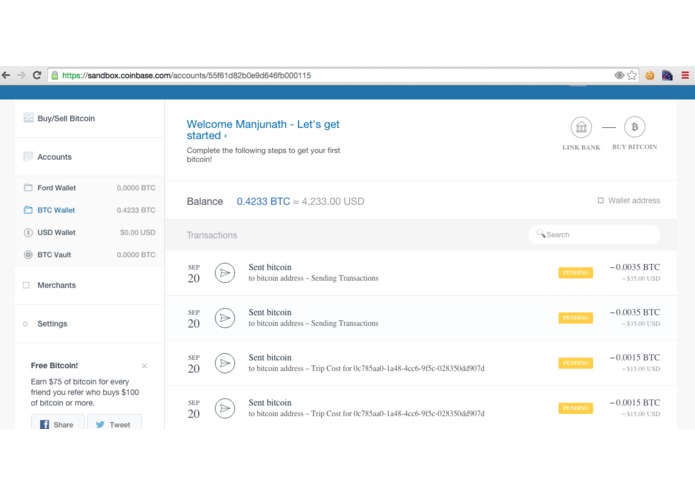The image size is (695, 494).
Task: Bookmark page with star icon
Action: pyautogui.click(x=632, y=75)
